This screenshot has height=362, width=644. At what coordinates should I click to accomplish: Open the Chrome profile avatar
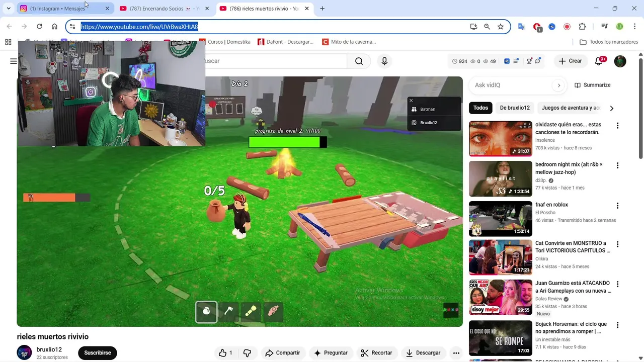coord(619,27)
